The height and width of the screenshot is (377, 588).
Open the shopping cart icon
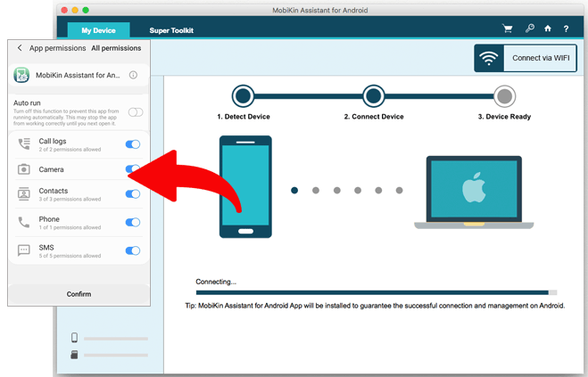tap(508, 29)
